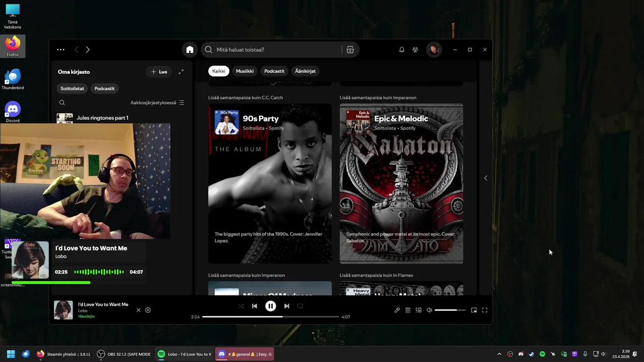Toggle shuffle playback
This screenshot has height=362, width=644.
point(241,306)
